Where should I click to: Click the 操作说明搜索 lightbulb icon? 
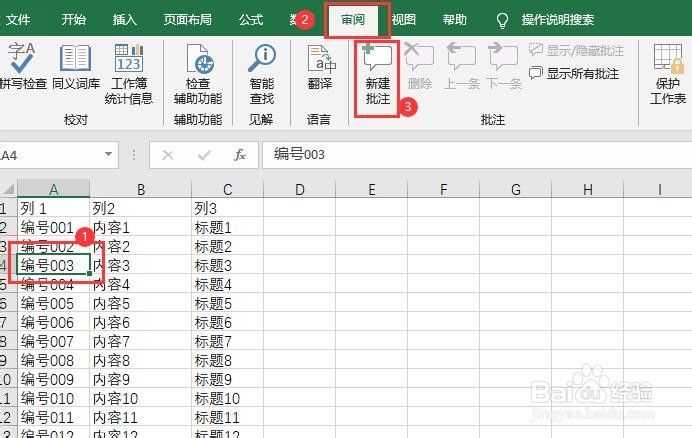pyautogui.click(x=502, y=20)
